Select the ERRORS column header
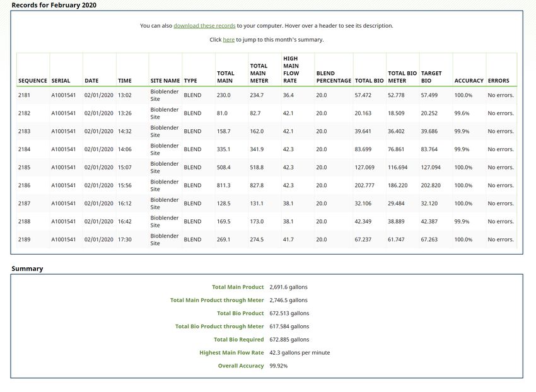 pyautogui.click(x=498, y=81)
